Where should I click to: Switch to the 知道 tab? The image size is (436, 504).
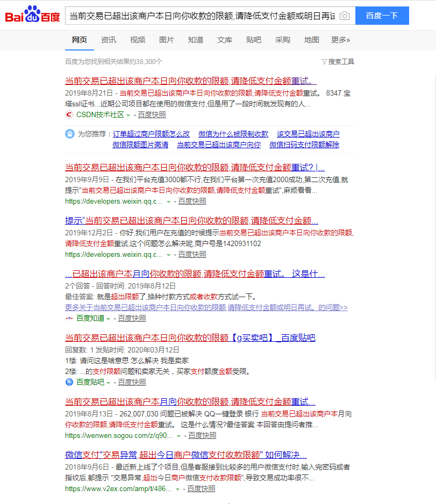pyautogui.click(x=196, y=40)
